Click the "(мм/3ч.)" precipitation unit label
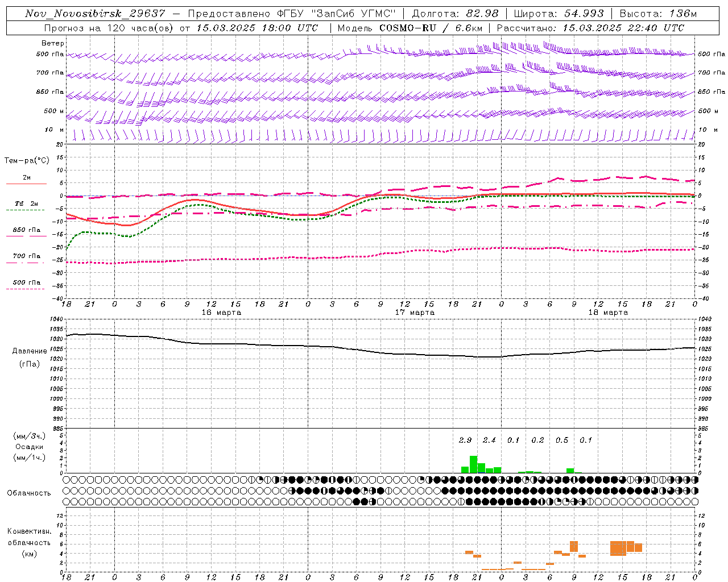 [x=30, y=436]
